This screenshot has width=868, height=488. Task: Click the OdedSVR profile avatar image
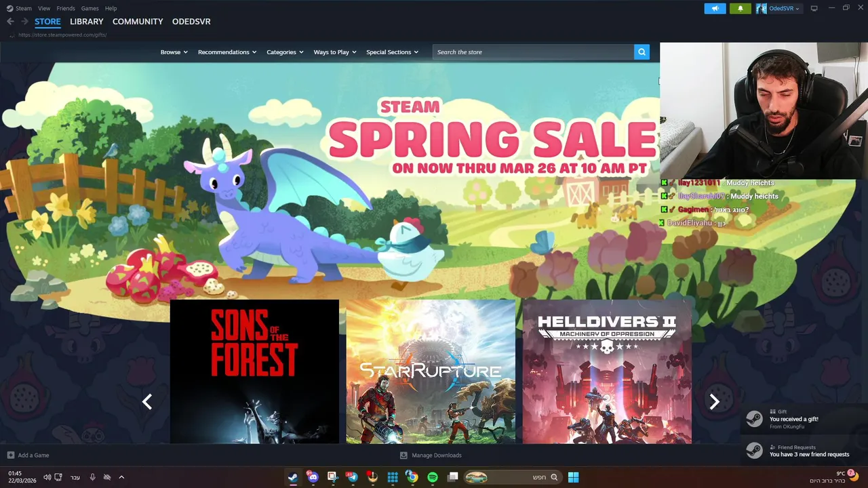point(762,8)
